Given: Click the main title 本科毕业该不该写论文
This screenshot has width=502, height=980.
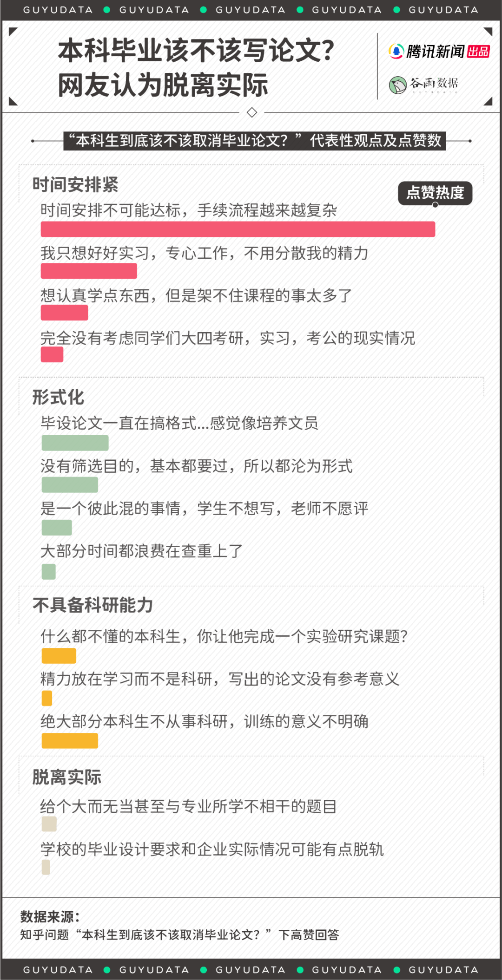Looking at the screenshot, I should 196,51.
